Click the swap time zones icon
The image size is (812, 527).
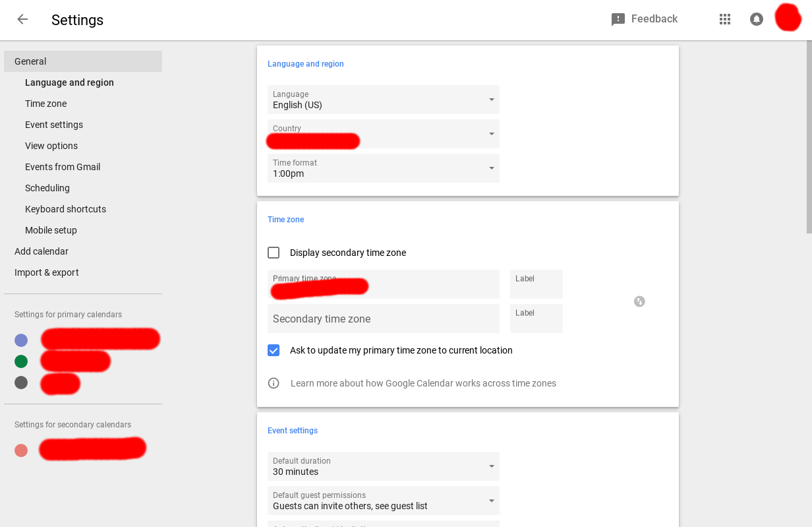tap(639, 301)
